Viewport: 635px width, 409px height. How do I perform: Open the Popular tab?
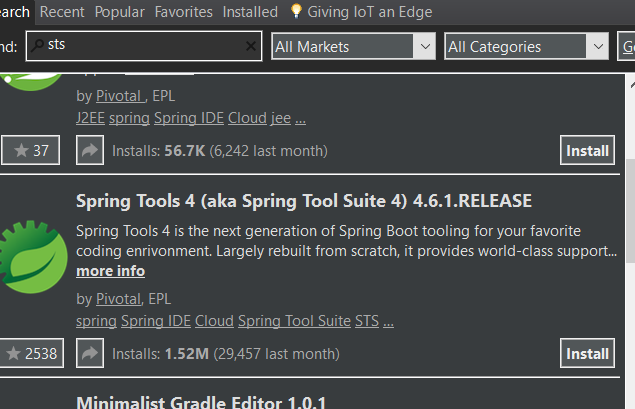[x=120, y=12]
